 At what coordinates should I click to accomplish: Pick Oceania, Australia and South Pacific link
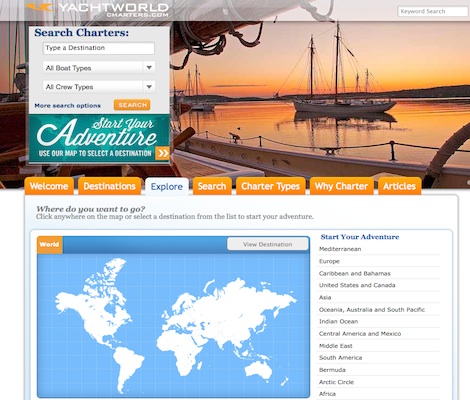[x=372, y=310]
